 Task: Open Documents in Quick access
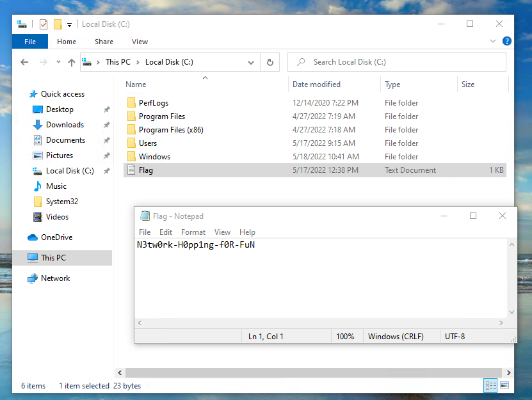click(65, 140)
